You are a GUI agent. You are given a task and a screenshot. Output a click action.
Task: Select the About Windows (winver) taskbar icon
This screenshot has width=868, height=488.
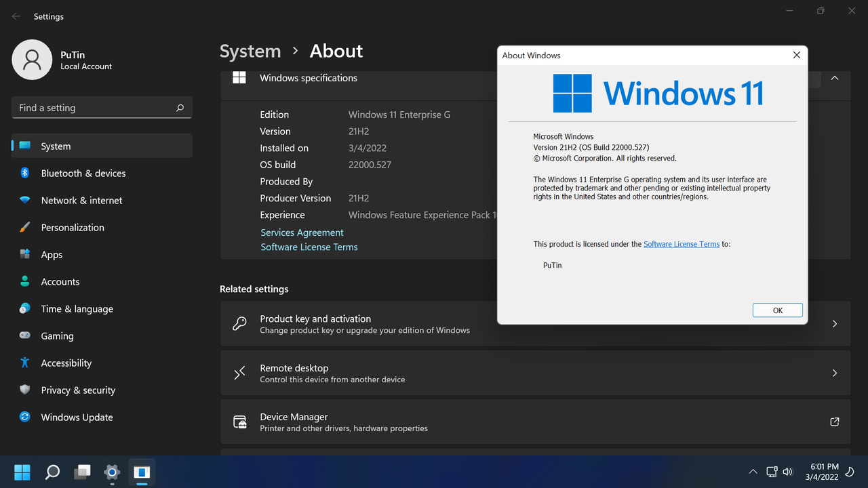142,472
